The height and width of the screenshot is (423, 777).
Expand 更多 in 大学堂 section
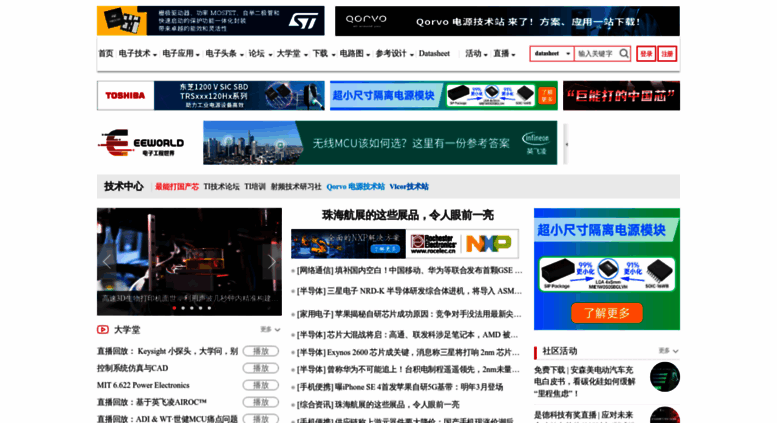[x=270, y=329]
